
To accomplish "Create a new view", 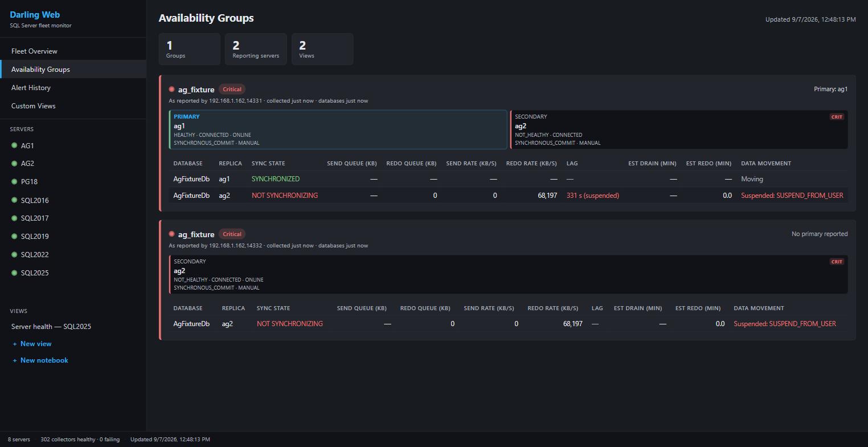I will 32,344.
